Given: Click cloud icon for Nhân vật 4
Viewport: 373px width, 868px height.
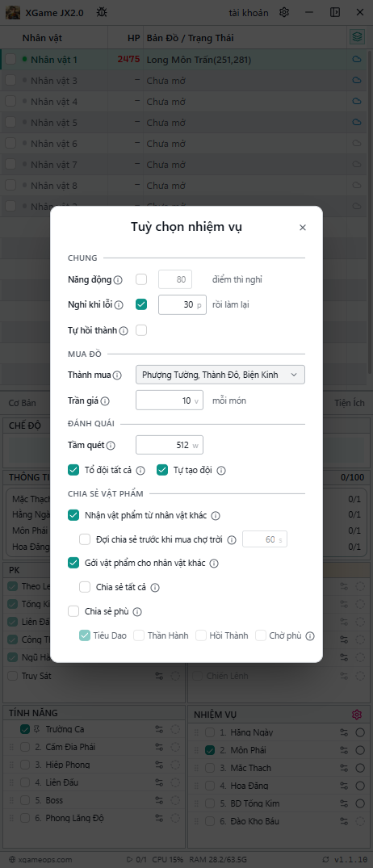Looking at the screenshot, I should click(x=357, y=101).
